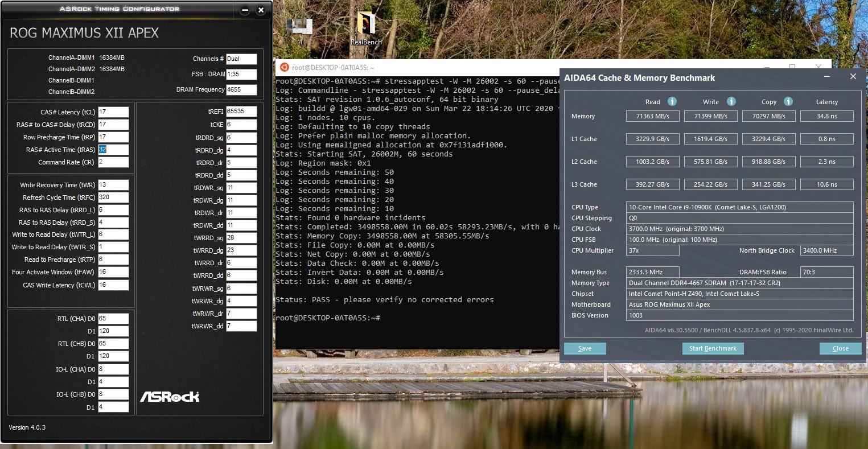868x449 pixels.
Task: Click the Memory Latency value 34.8 ns
Action: tap(827, 116)
